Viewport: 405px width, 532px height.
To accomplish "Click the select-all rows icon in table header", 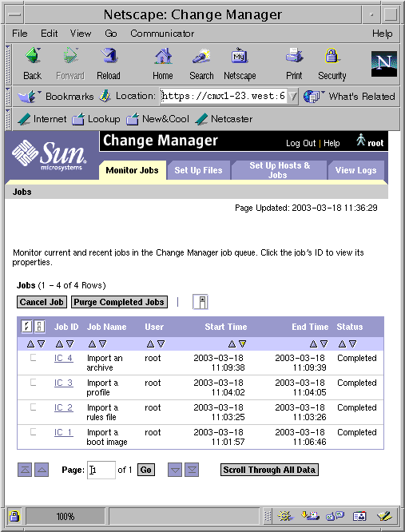I will pos(27,327).
